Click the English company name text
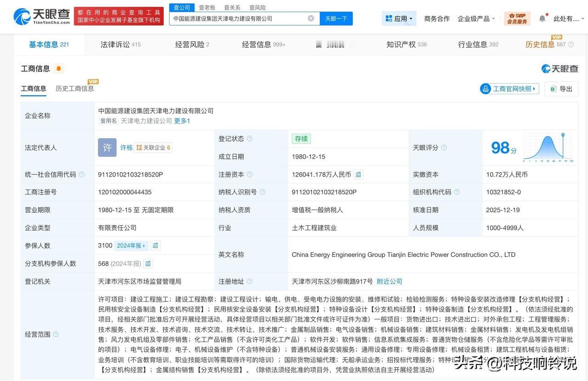The height and width of the screenshot is (381, 588). 404,255
